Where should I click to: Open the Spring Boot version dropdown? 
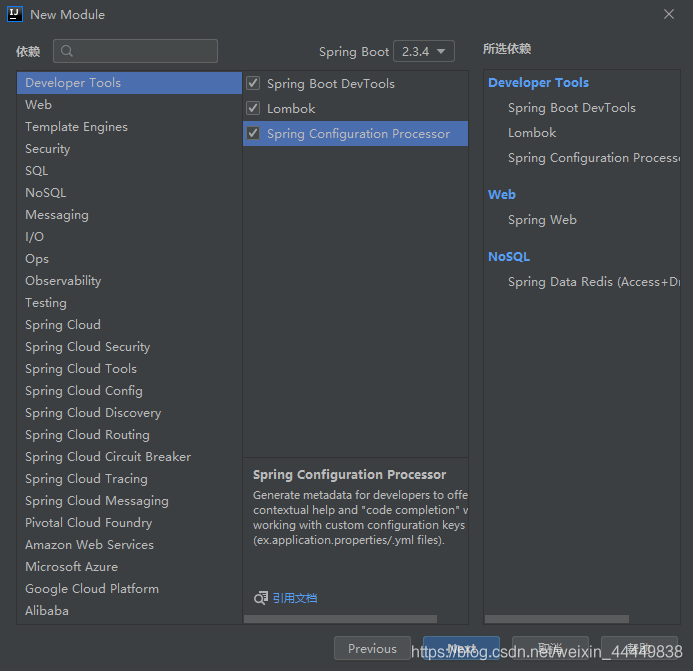(x=423, y=51)
